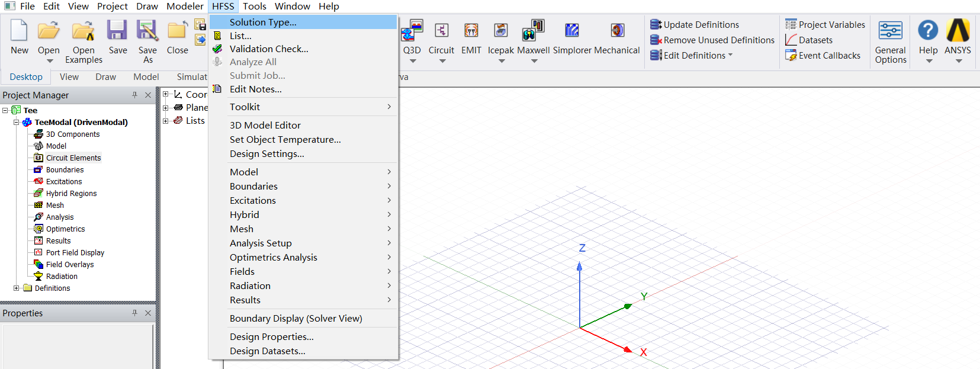Insert an Icepak design icon
This screenshot has height=369, width=980.
point(501,31)
